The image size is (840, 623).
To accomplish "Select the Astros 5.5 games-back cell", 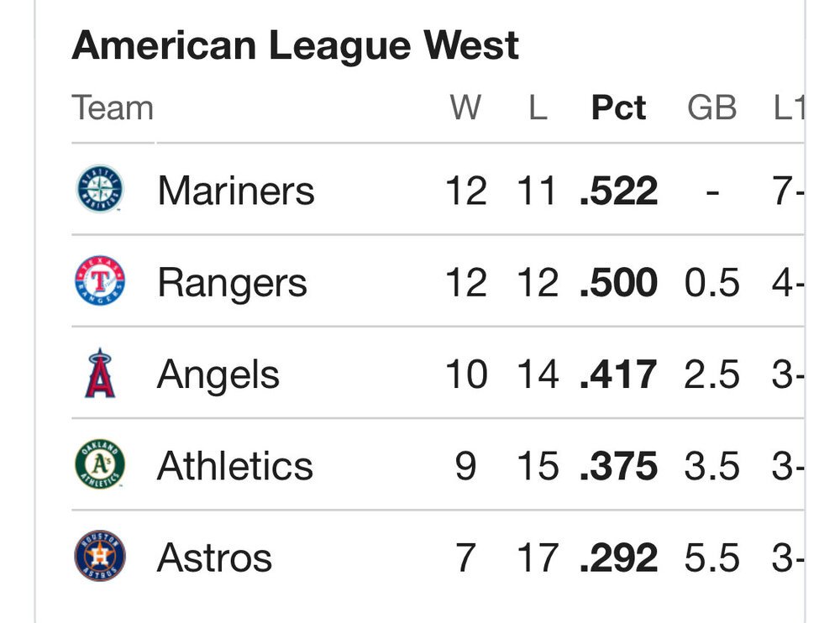I will [x=711, y=557].
